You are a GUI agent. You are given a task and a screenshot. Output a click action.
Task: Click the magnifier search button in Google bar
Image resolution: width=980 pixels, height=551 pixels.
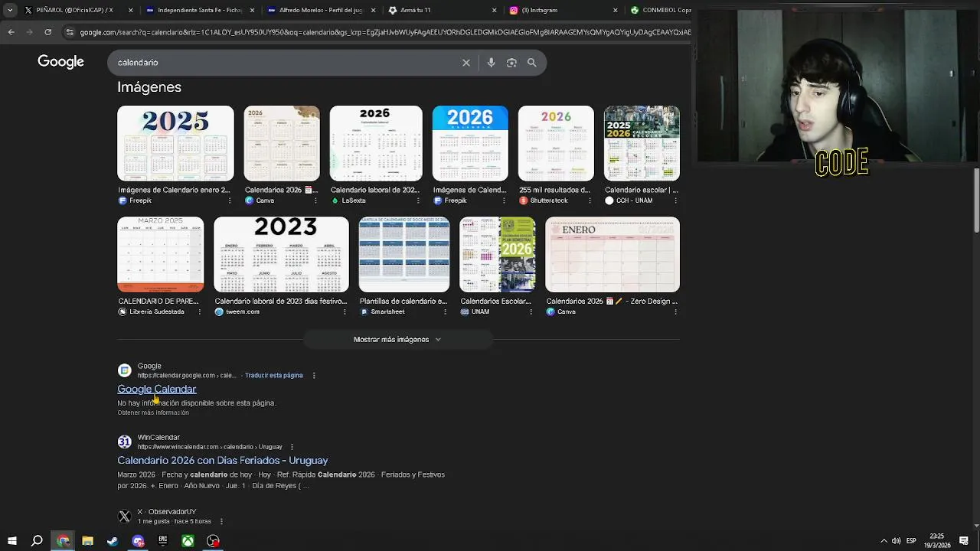pos(532,63)
